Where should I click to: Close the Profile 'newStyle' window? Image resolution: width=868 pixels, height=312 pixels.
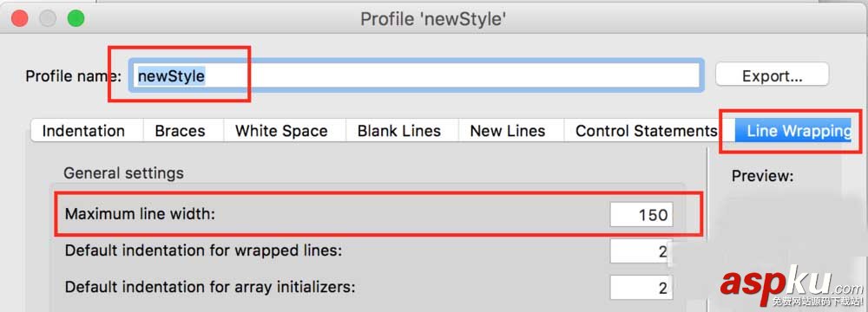pyautogui.click(x=20, y=18)
